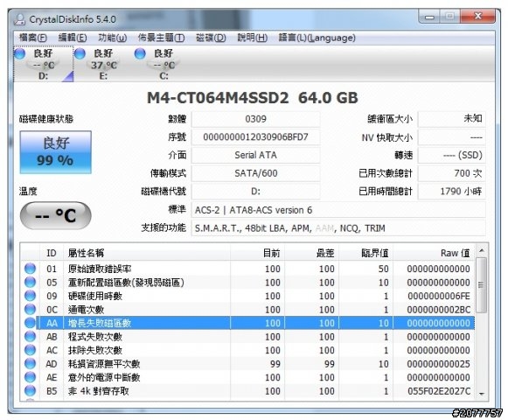Click model title M4-CT064M4SSD2 64.0 GB
The image size is (508, 420).
[253, 98]
